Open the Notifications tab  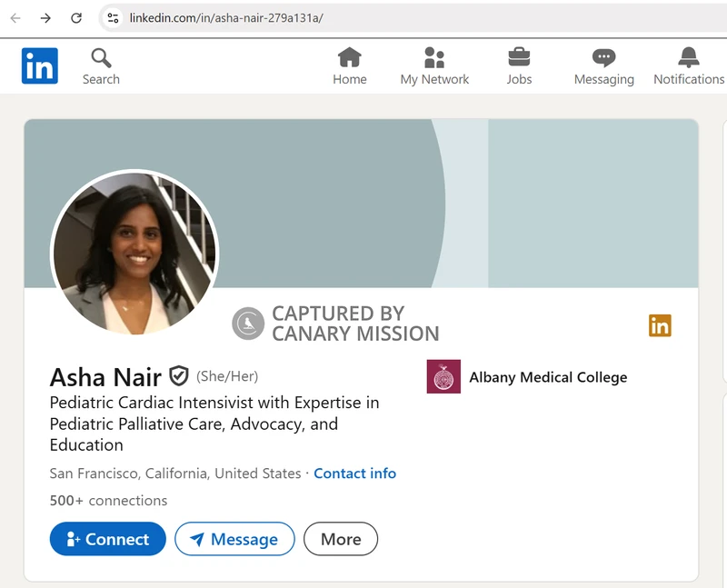689,66
